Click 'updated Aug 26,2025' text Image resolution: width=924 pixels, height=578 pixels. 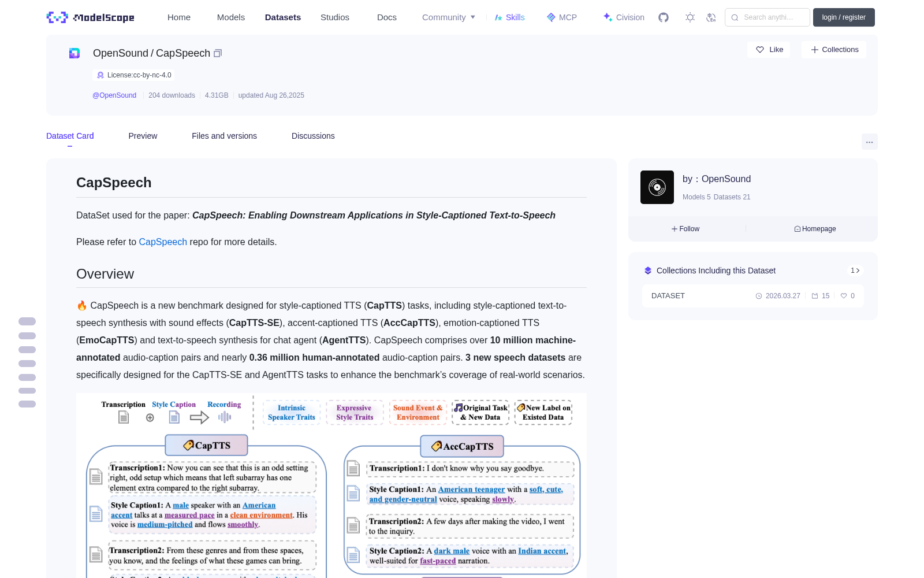click(x=271, y=95)
